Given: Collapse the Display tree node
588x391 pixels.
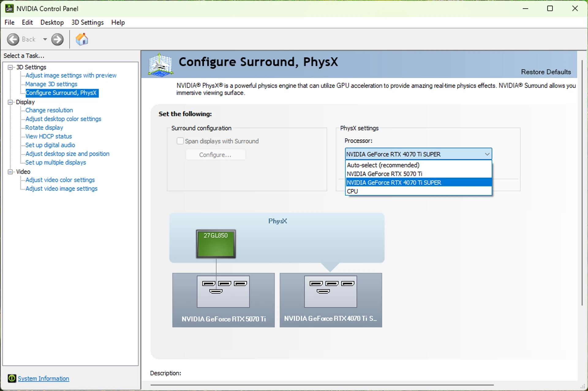Looking at the screenshot, I should coord(10,102).
